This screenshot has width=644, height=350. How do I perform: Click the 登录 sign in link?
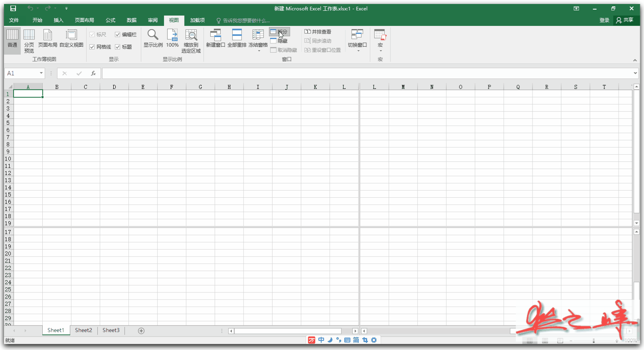[x=604, y=20]
